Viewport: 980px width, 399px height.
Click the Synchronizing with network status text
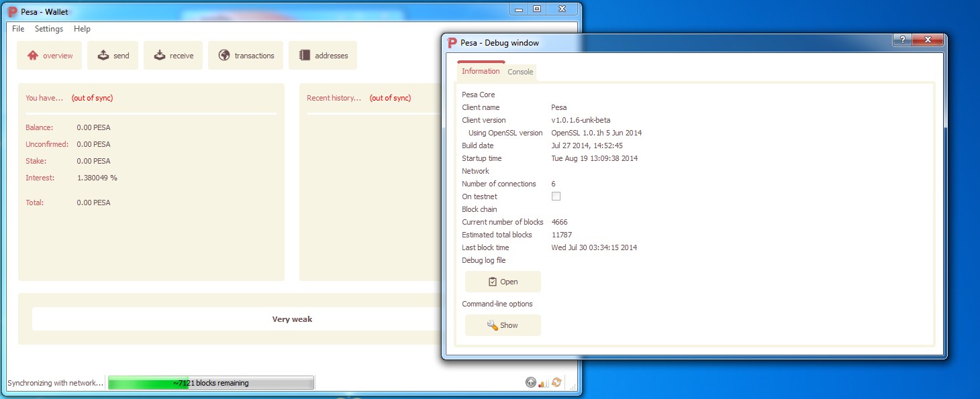[x=56, y=383]
